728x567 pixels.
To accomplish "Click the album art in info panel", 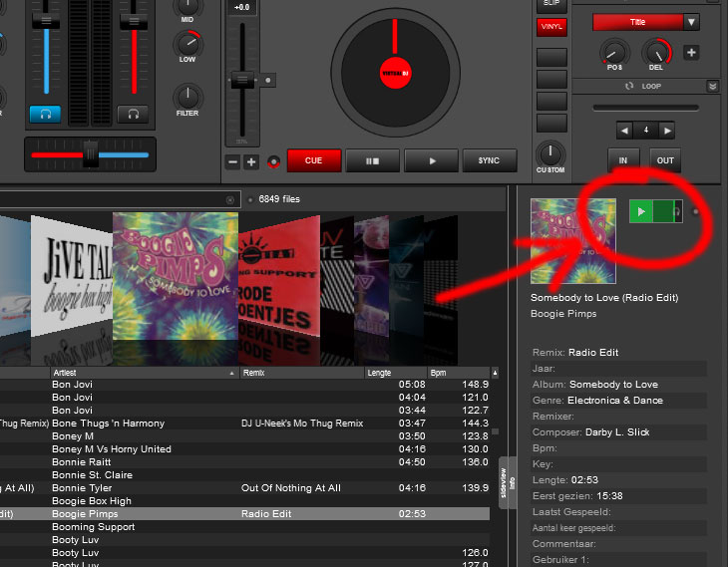I will tap(573, 241).
